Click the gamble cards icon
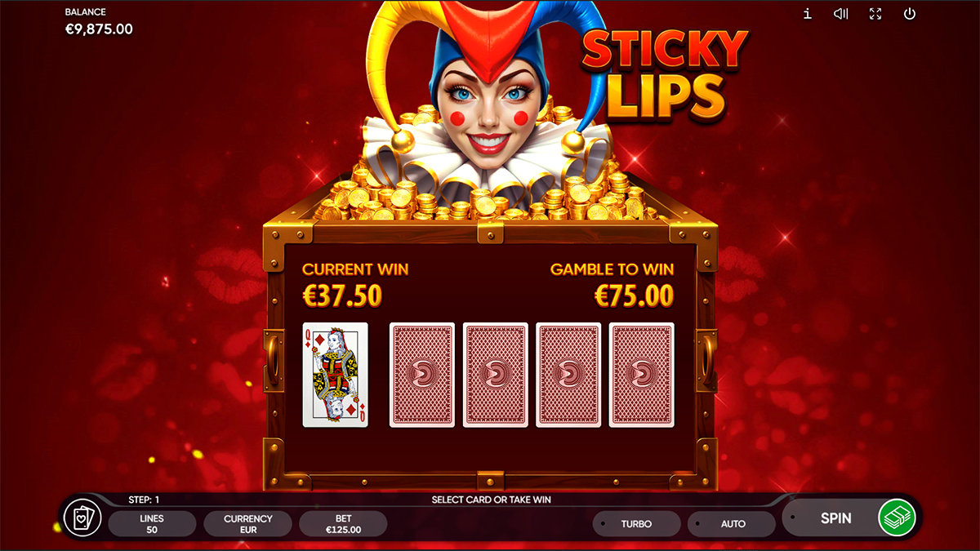Viewport: 980px width, 551px height. click(82, 518)
